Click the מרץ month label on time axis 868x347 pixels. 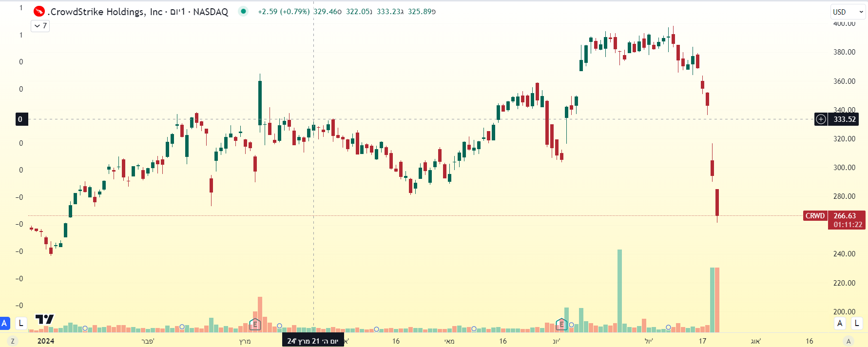(x=245, y=341)
